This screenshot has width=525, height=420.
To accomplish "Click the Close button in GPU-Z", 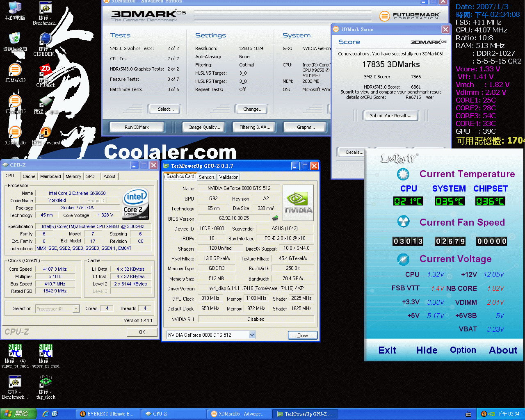I will point(303,336).
